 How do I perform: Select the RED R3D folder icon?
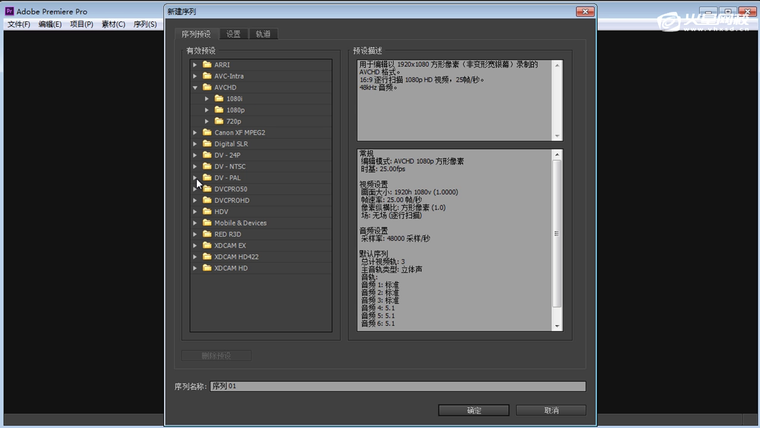(207, 234)
